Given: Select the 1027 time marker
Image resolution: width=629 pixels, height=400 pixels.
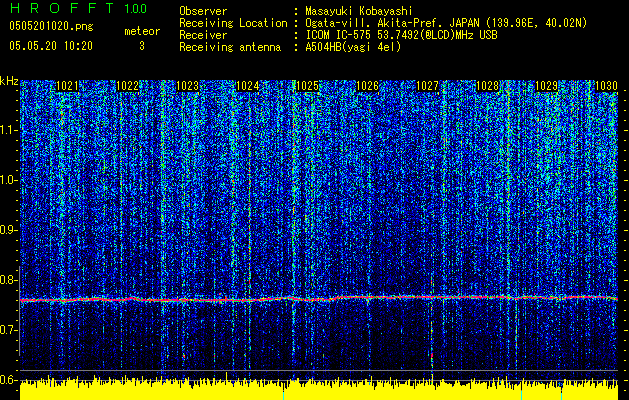Looking at the screenshot, I should (x=427, y=86).
